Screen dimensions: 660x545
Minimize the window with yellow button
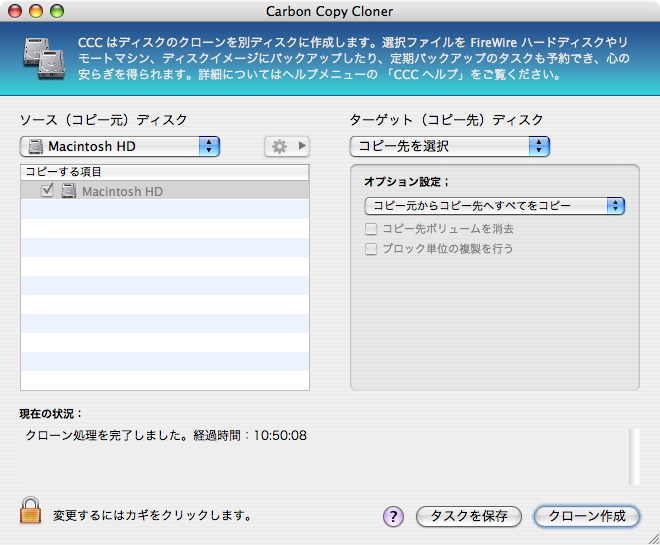36,11
